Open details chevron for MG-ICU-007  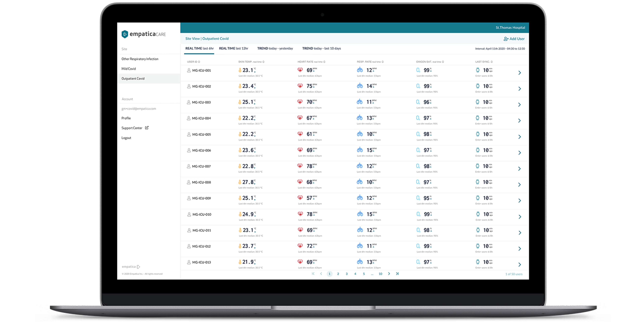(520, 169)
